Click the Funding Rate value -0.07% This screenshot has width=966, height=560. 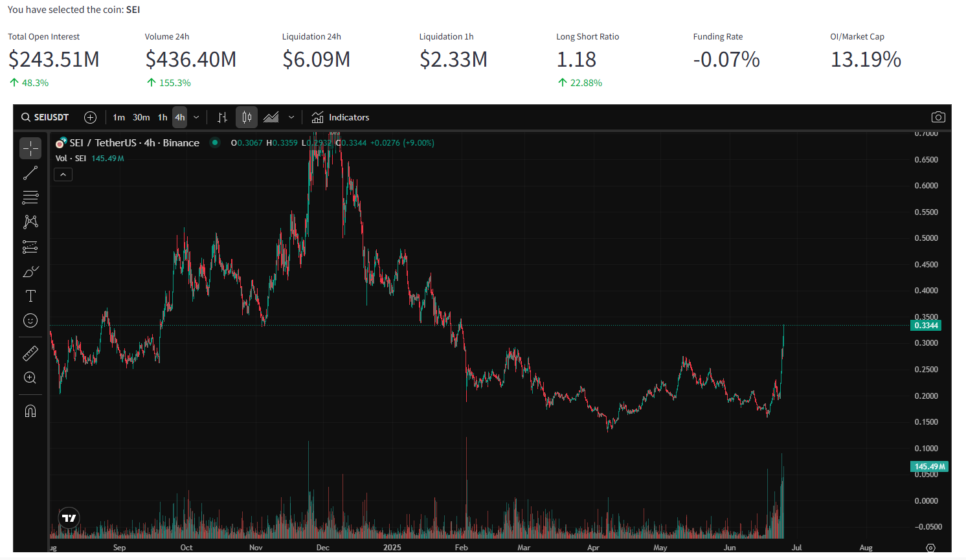point(726,60)
